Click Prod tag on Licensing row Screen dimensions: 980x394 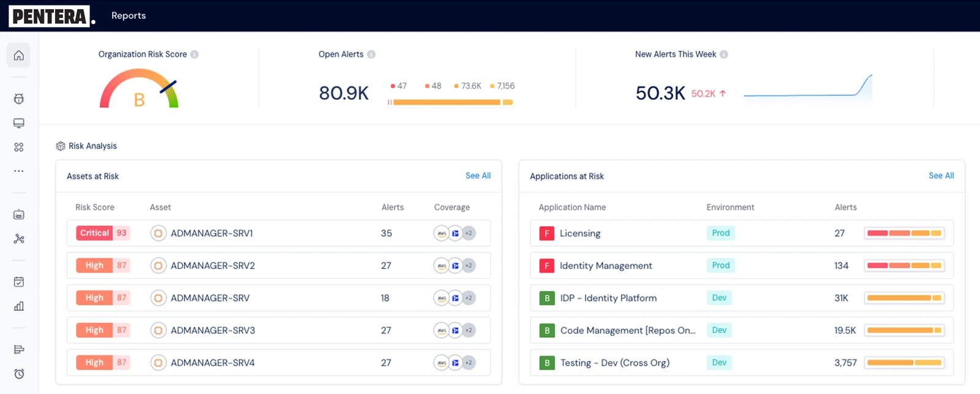(721, 233)
